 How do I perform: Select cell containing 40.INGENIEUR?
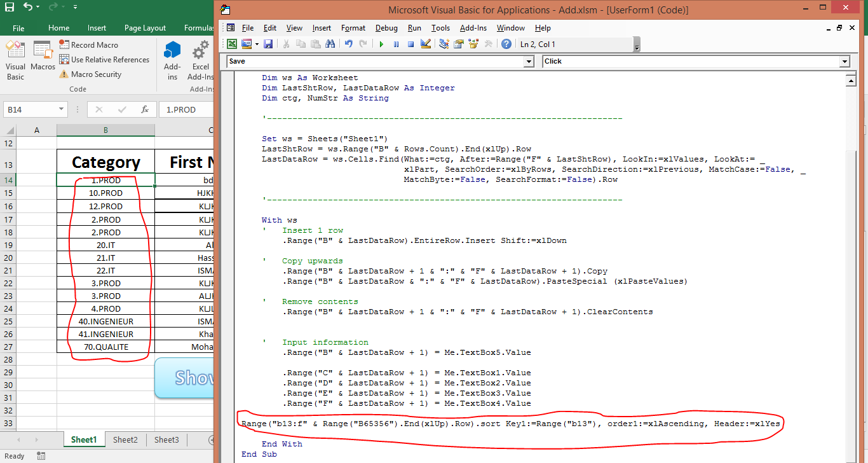point(105,321)
